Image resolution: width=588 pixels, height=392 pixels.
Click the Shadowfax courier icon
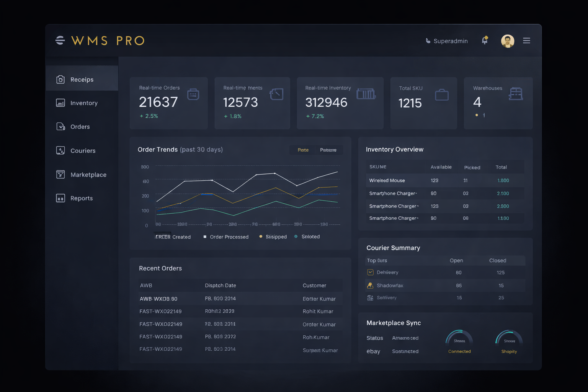[370, 285]
